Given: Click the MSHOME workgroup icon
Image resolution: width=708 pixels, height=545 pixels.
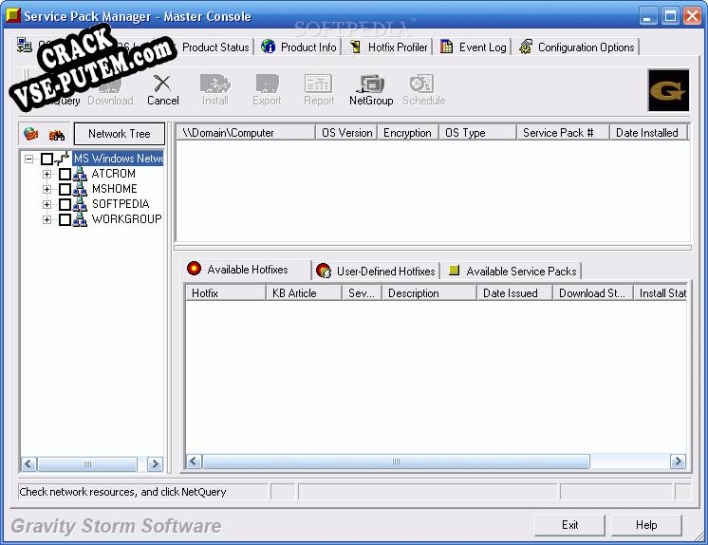Looking at the screenshot, I should point(80,189).
